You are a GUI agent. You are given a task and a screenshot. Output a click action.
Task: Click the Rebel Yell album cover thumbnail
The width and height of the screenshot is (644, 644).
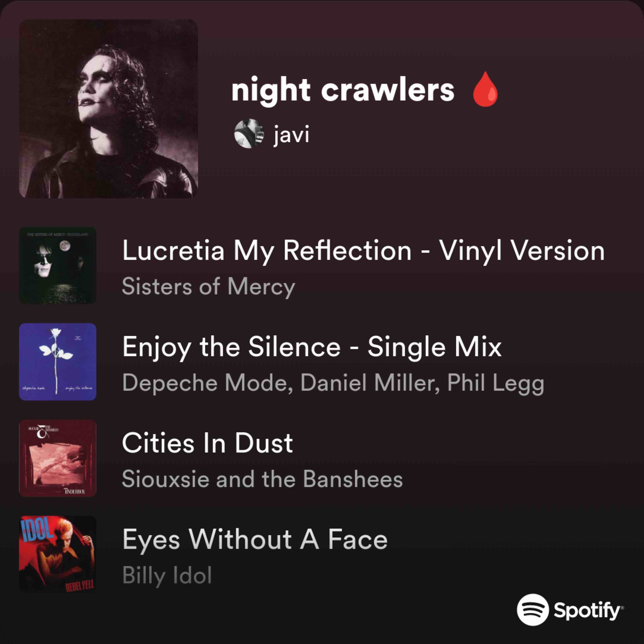(58, 554)
